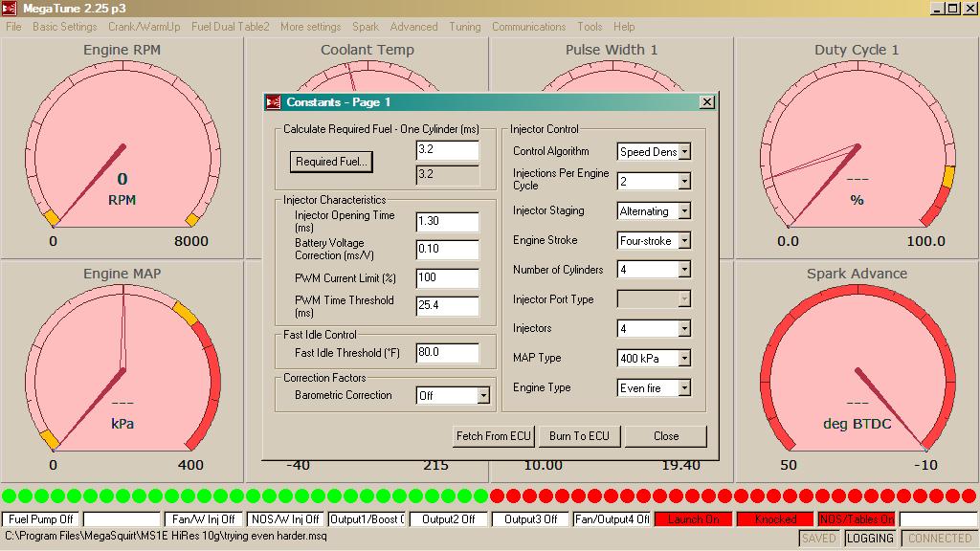Click Fetch From ECU button
This screenshot has height=551, width=980.
(x=493, y=436)
